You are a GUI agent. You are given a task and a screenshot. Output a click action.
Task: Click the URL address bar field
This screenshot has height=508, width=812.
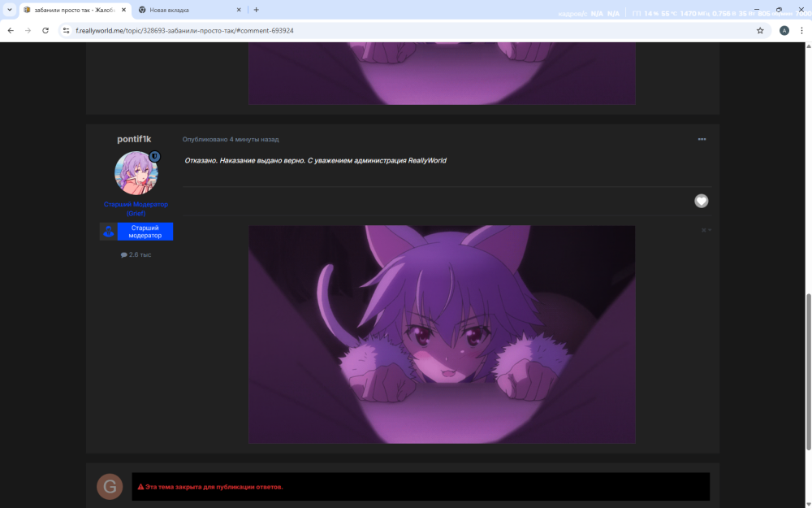[414, 31]
